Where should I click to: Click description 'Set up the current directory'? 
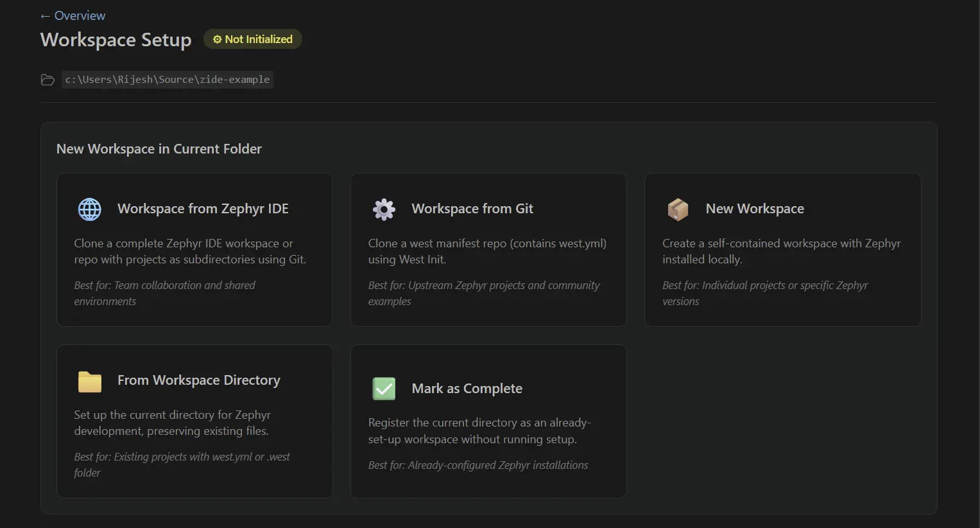click(173, 423)
